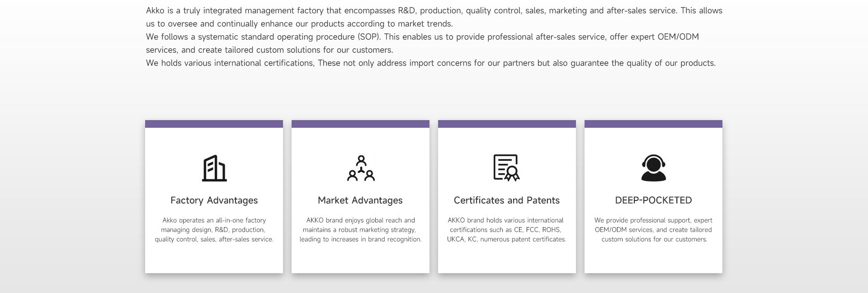
Task: Click the people network icon
Action: click(x=361, y=168)
